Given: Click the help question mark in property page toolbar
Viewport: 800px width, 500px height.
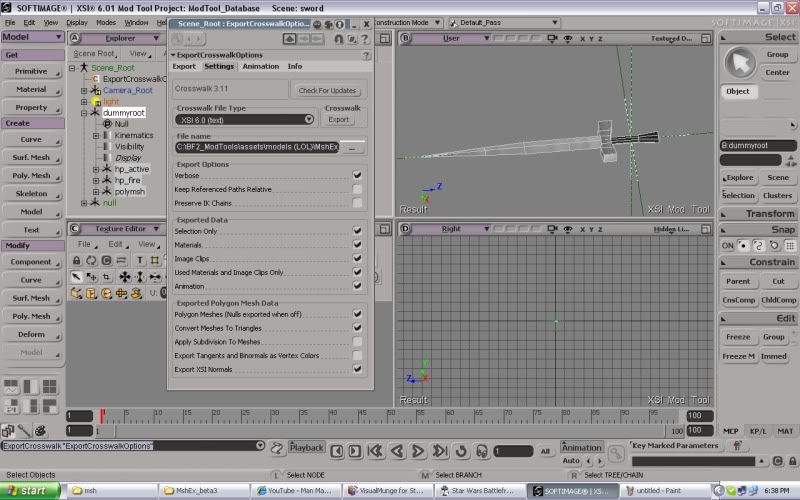Looking at the screenshot, I should point(365,39).
